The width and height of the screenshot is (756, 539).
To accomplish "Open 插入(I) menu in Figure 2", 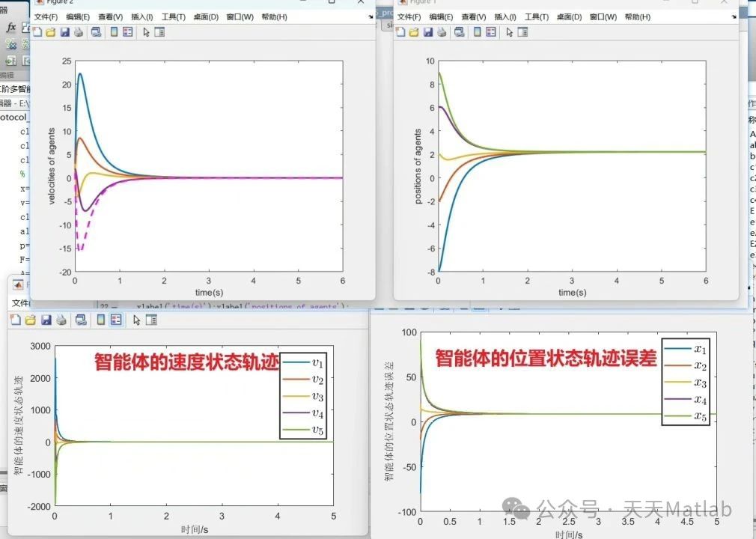I will [141, 17].
